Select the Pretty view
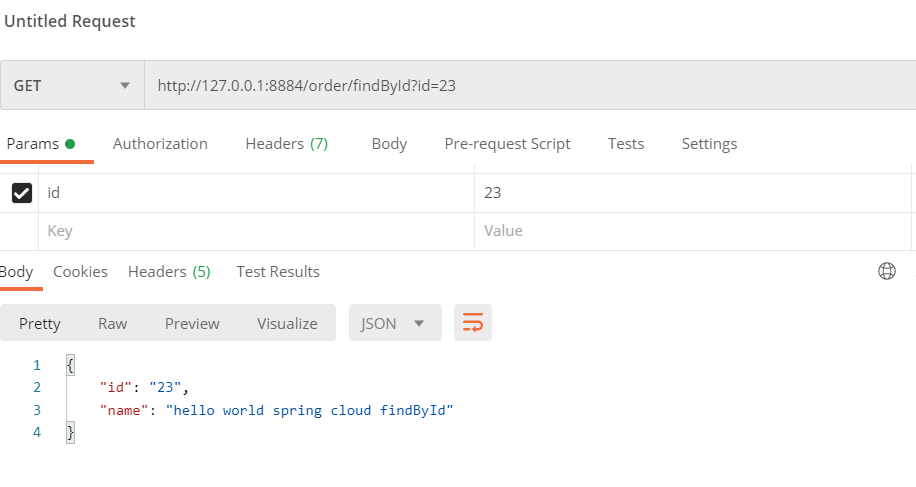The image size is (916, 487). click(x=40, y=323)
